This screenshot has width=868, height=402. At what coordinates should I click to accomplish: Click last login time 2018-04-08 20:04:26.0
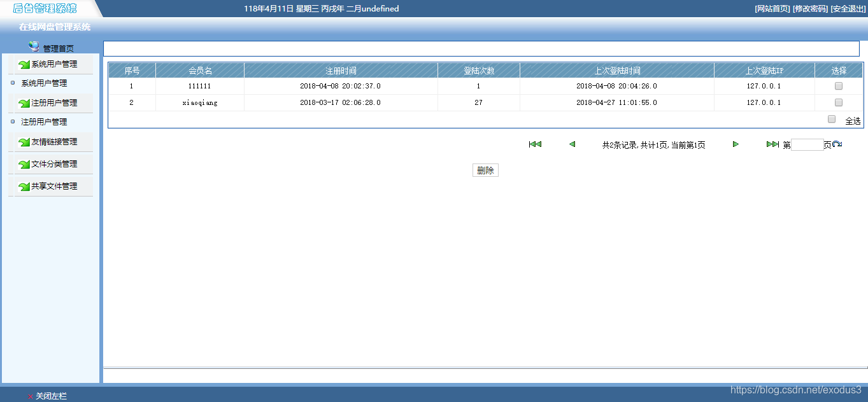coord(617,86)
